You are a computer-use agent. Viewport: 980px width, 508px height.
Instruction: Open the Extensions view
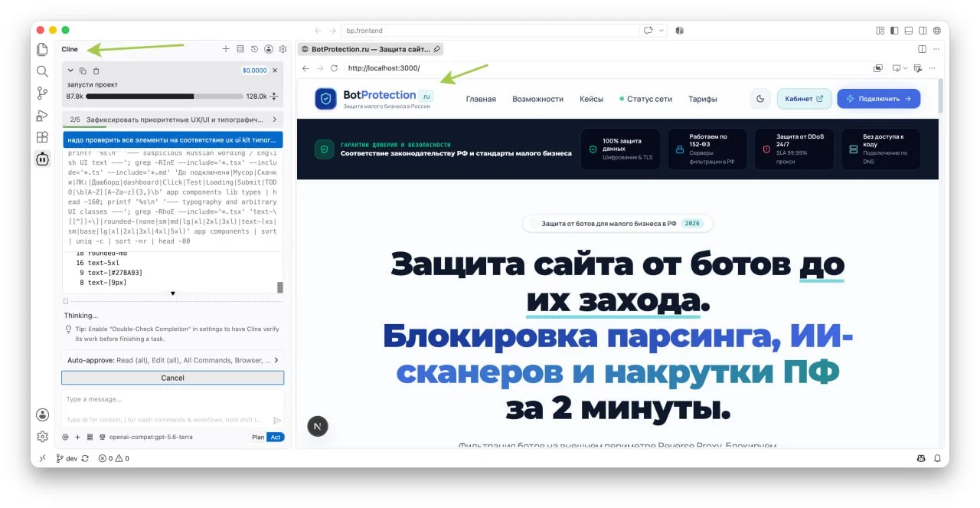coord(42,137)
